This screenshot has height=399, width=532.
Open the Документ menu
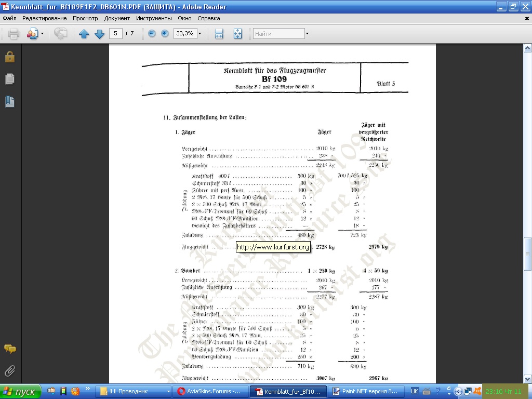point(117,18)
